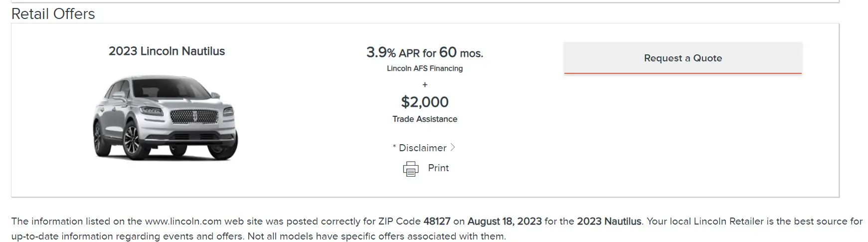Expand the Disclaimer chevron arrow

(x=453, y=147)
